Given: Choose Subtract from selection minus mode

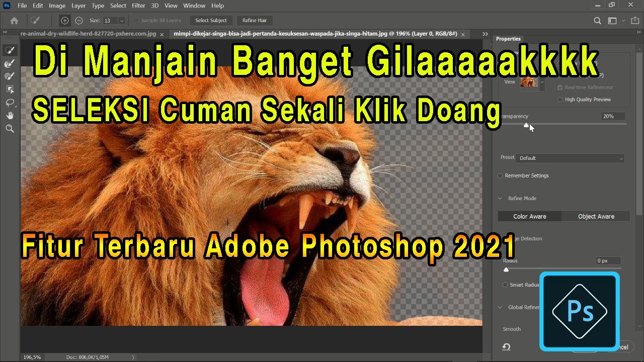Looking at the screenshot, I should (x=78, y=21).
